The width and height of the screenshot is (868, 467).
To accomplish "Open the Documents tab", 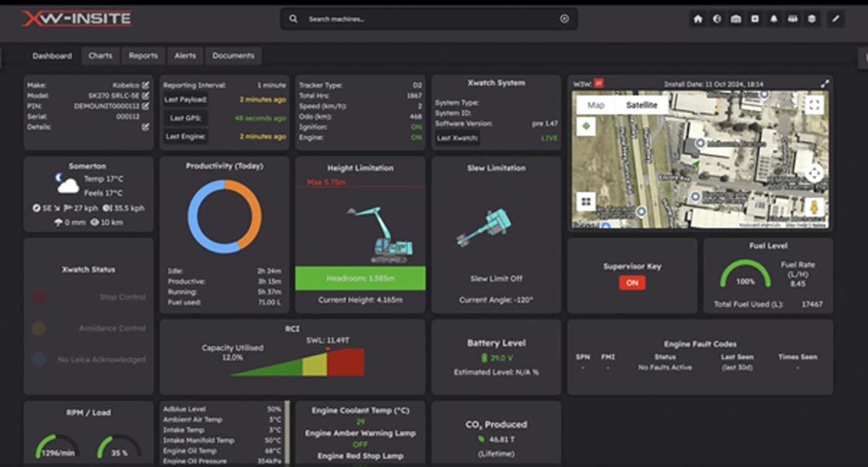I will [x=233, y=56].
